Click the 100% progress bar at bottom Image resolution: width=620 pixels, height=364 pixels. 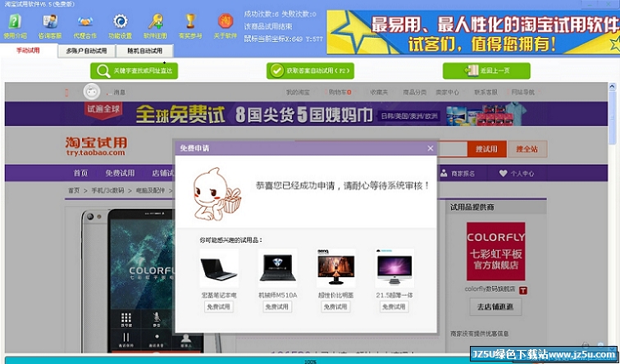coord(310,361)
